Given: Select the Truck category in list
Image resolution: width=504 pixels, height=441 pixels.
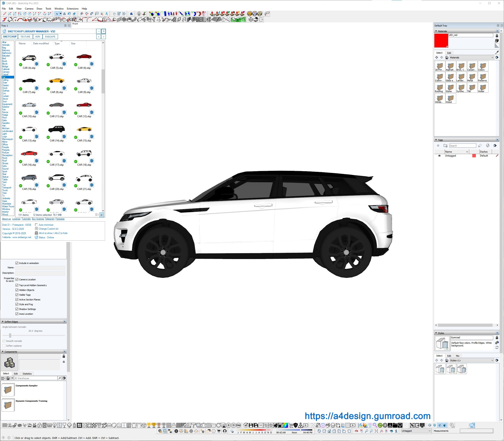Looking at the screenshot, I should click(x=5, y=190).
